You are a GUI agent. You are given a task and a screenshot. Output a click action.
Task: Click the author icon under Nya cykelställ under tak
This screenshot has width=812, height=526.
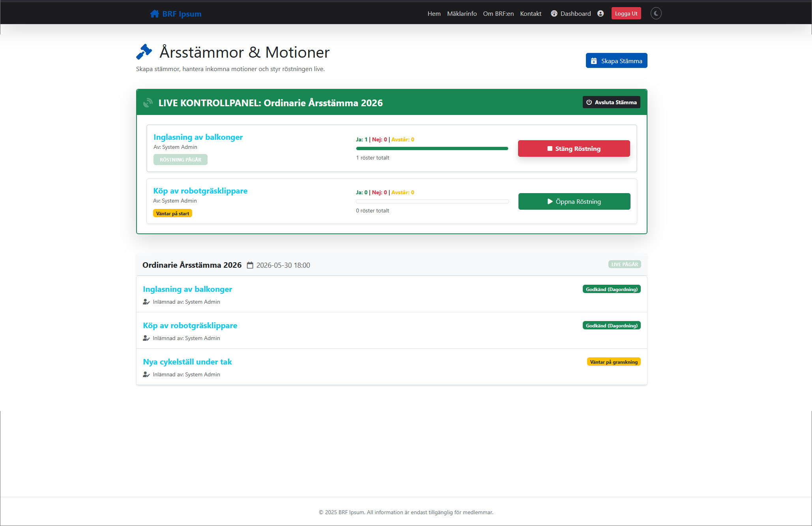click(146, 374)
